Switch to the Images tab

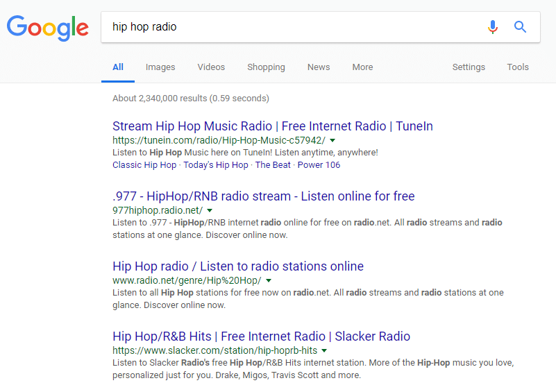coord(160,67)
